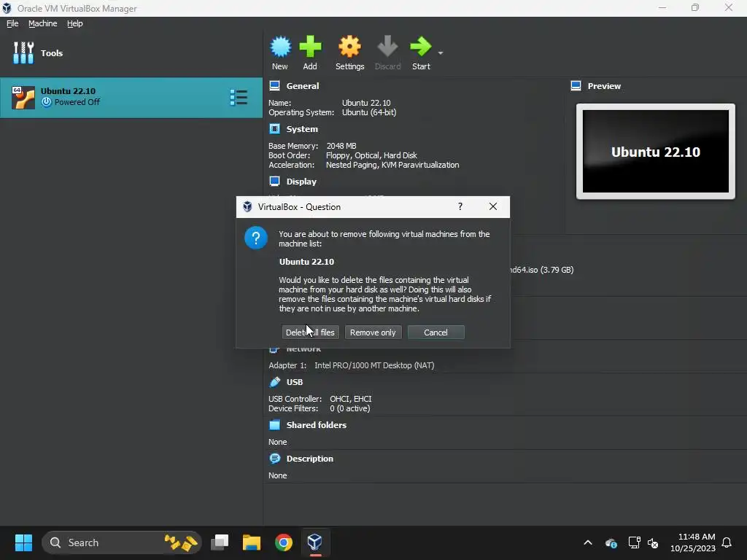Click the VirtualBox taskbar icon
The height and width of the screenshot is (560, 747).
[x=315, y=542]
